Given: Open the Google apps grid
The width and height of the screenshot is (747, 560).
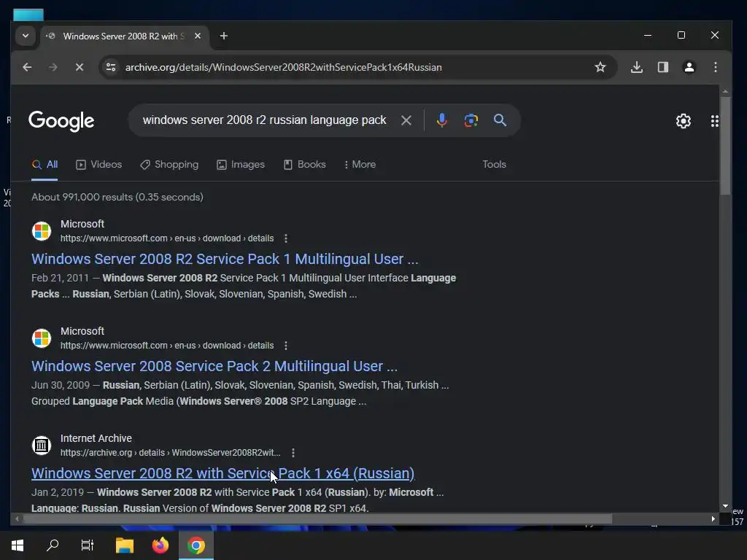Looking at the screenshot, I should (x=714, y=121).
